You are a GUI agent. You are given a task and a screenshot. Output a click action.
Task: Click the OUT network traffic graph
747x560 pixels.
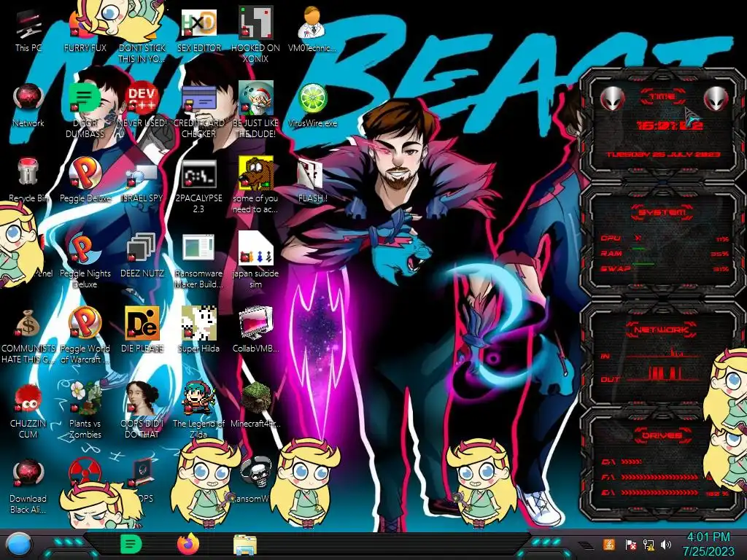tap(665, 374)
